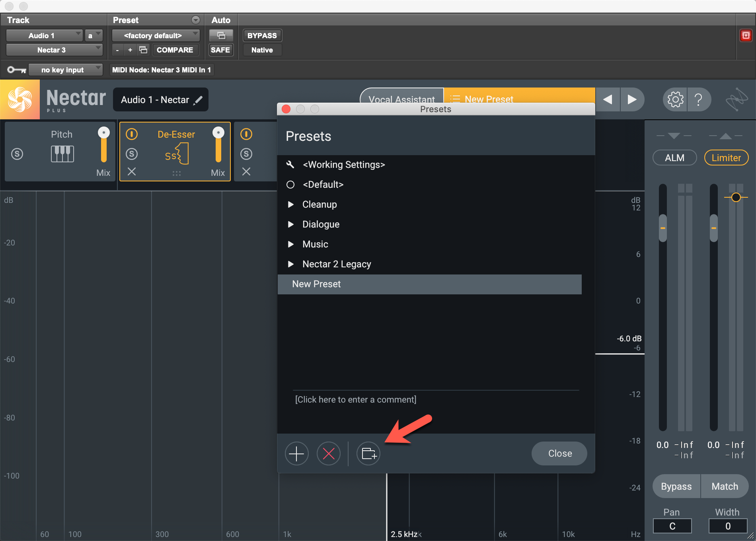Open the no key input dropdown

coord(66,70)
